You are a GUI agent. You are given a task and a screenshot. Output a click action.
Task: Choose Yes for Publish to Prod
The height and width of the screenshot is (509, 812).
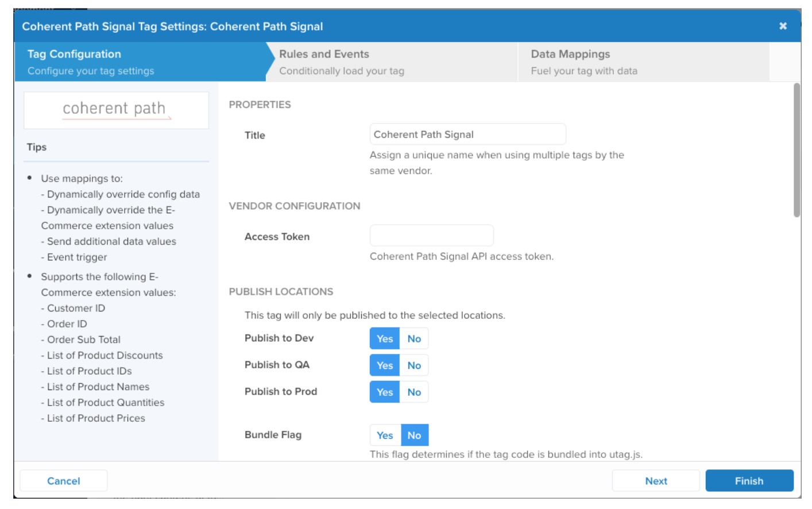point(385,392)
